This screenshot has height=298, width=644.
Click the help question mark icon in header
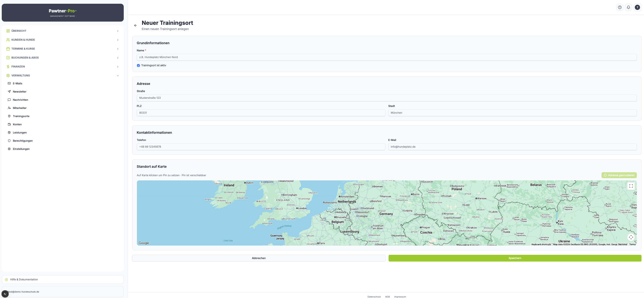click(619, 7)
